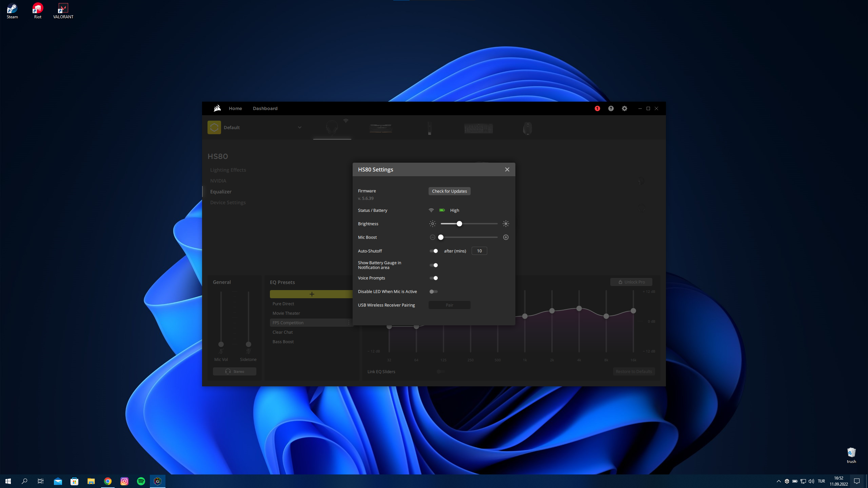Close the HS80 Settings dialog
This screenshot has width=868, height=488.
click(x=507, y=169)
